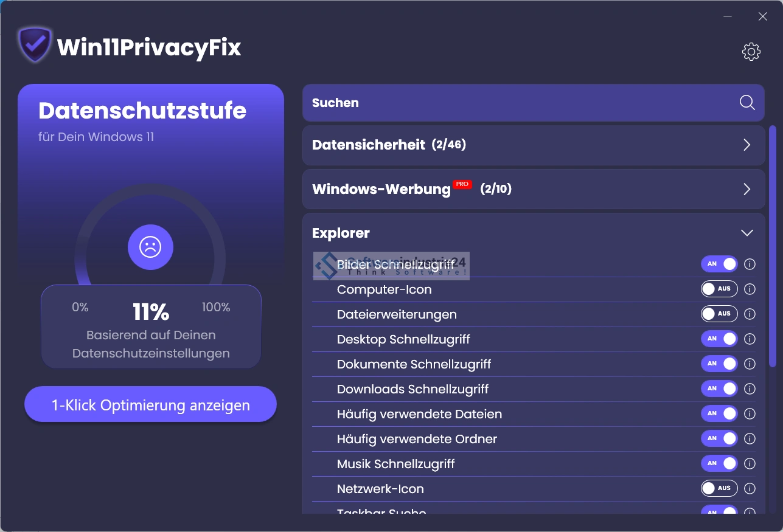
Task: Enable the Computer-Icon toggle
Action: click(x=719, y=289)
